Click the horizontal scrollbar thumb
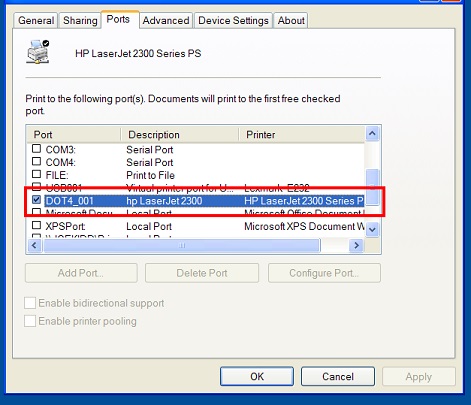This screenshot has width=471, height=405. 182,246
